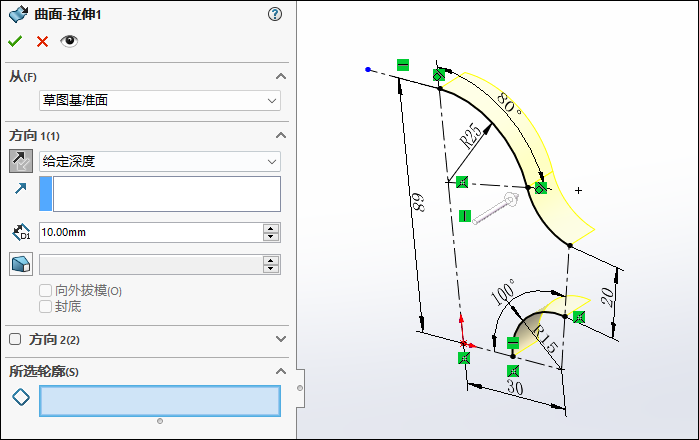
Task: Decrease depth with the down spinner
Action: (271, 237)
